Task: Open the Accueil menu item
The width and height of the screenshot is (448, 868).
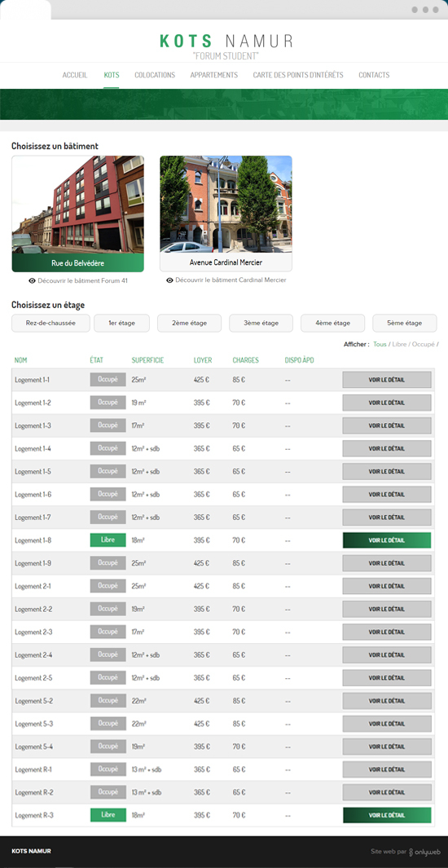Action: [x=75, y=75]
